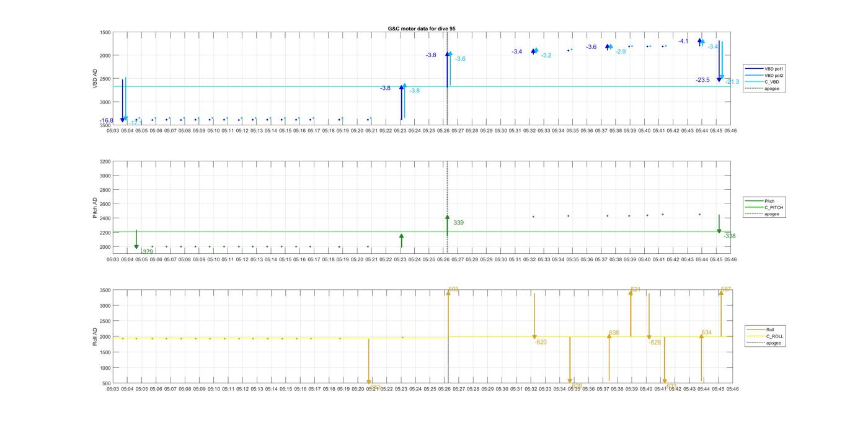Click the green pitch arrowhead at 05:23
868x430 pixels.
click(401, 236)
